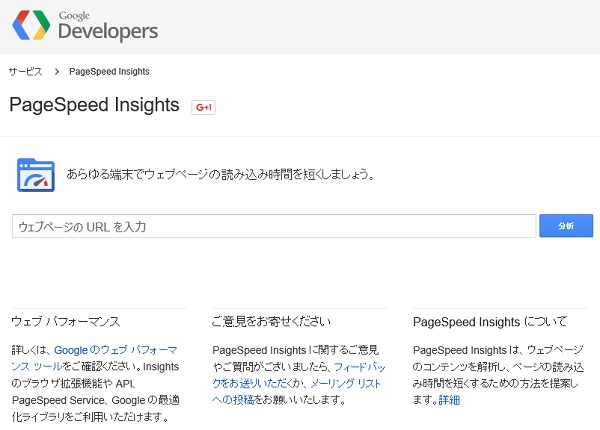Viewport: 600px width, 430px height.
Task: Click the のコンテンツを解析し paragraph line
Action: 498,367
